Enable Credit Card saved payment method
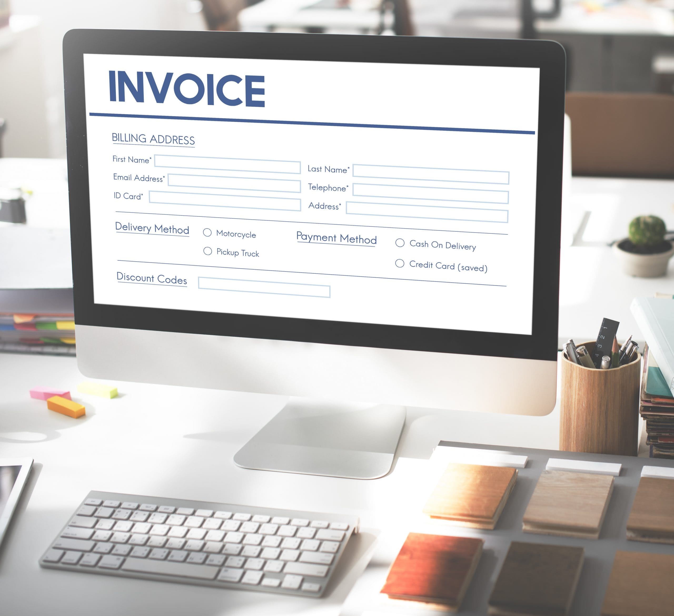674x616 pixels. click(x=399, y=264)
